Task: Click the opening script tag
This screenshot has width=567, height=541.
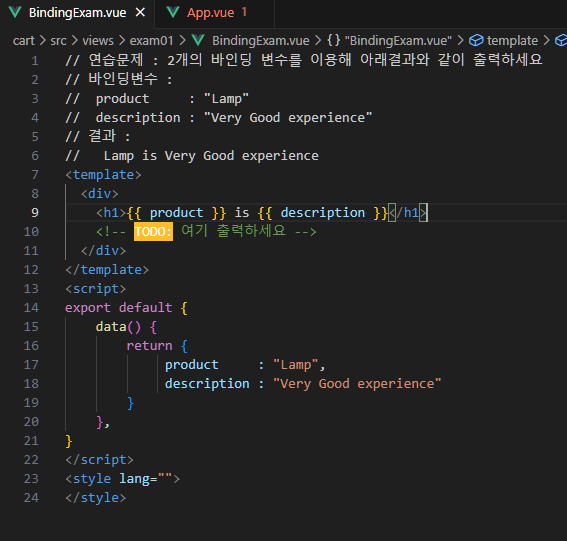Action: tap(95, 289)
